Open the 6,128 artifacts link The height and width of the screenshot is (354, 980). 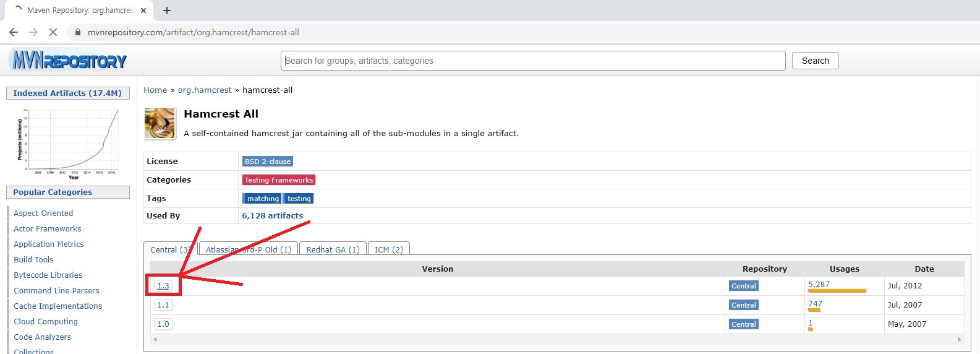click(x=272, y=216)
